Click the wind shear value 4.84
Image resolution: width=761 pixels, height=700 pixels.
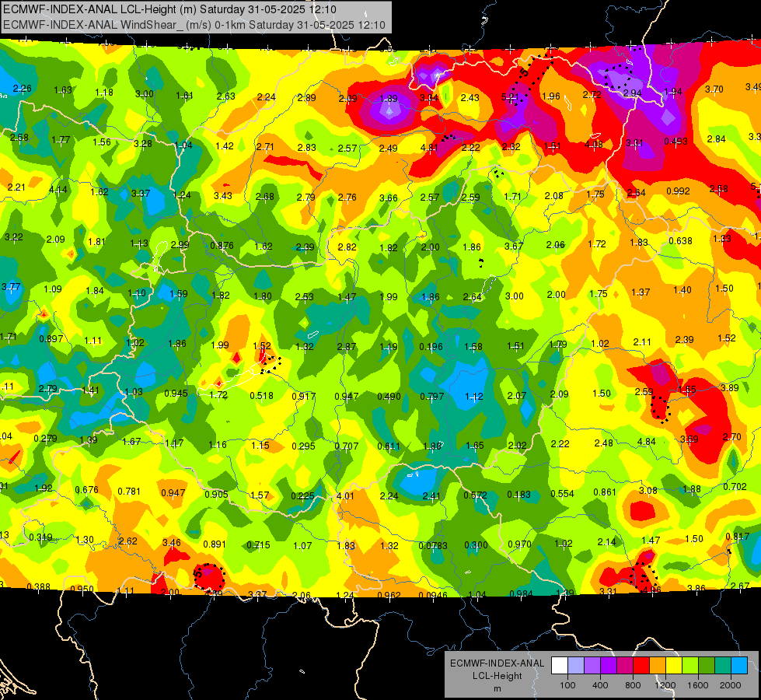[647, 442]
